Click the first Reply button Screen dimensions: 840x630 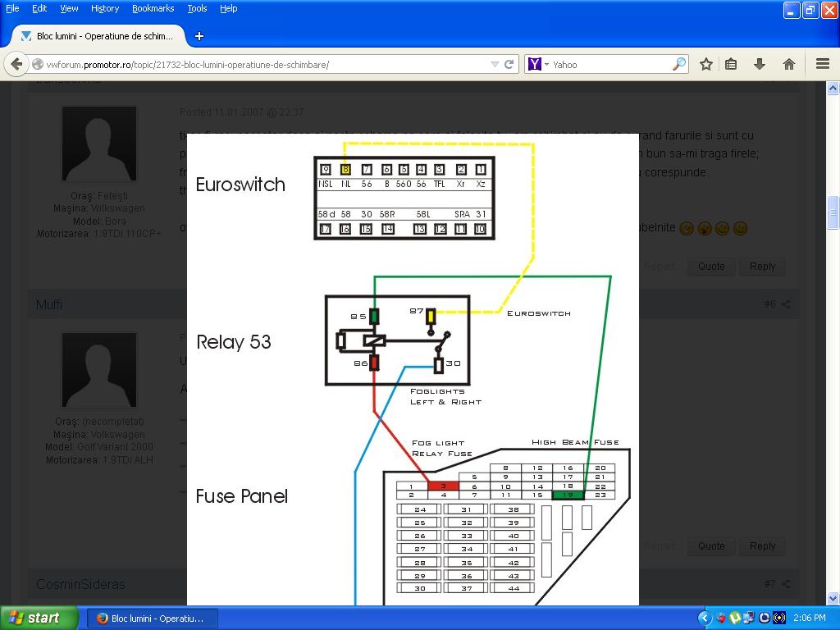point(762,266)
